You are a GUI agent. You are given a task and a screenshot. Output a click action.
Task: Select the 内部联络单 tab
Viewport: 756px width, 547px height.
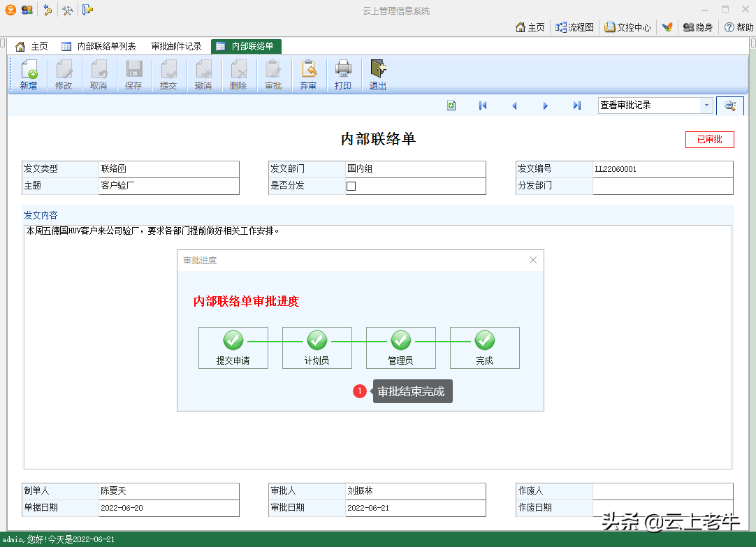point(246,46)
